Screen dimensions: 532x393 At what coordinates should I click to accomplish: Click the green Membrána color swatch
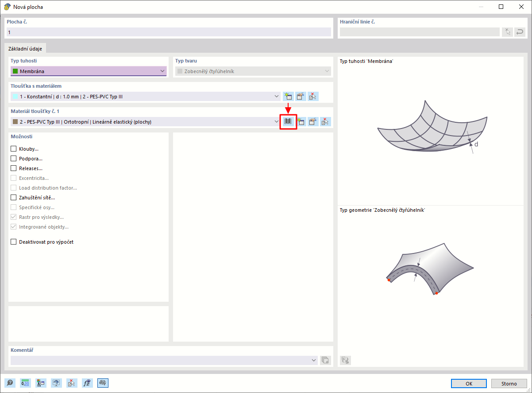(x=15, y=71)
